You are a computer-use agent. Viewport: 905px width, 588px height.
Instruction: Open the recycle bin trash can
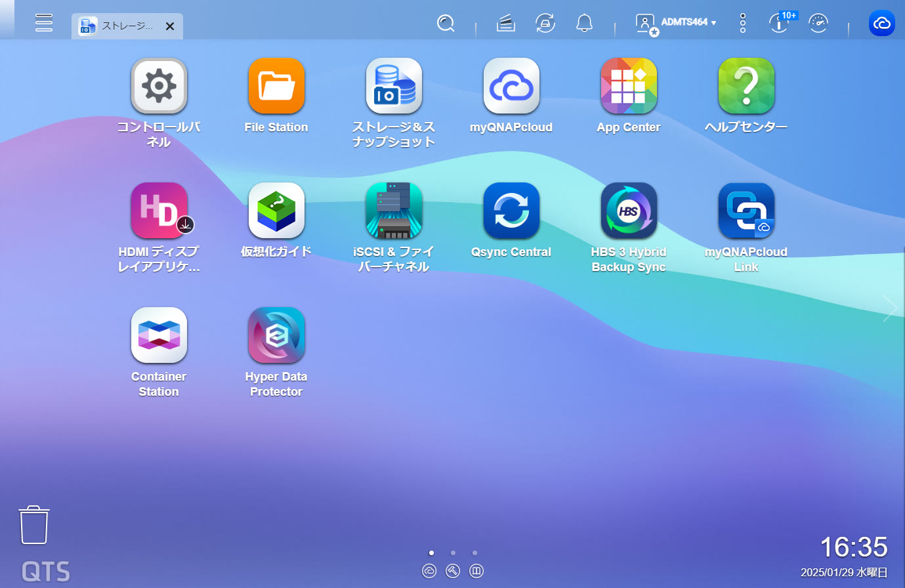point(33,524)
